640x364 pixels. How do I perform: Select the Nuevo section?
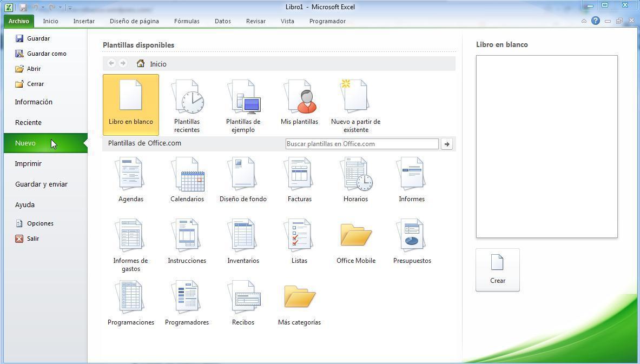click(45, 143)
